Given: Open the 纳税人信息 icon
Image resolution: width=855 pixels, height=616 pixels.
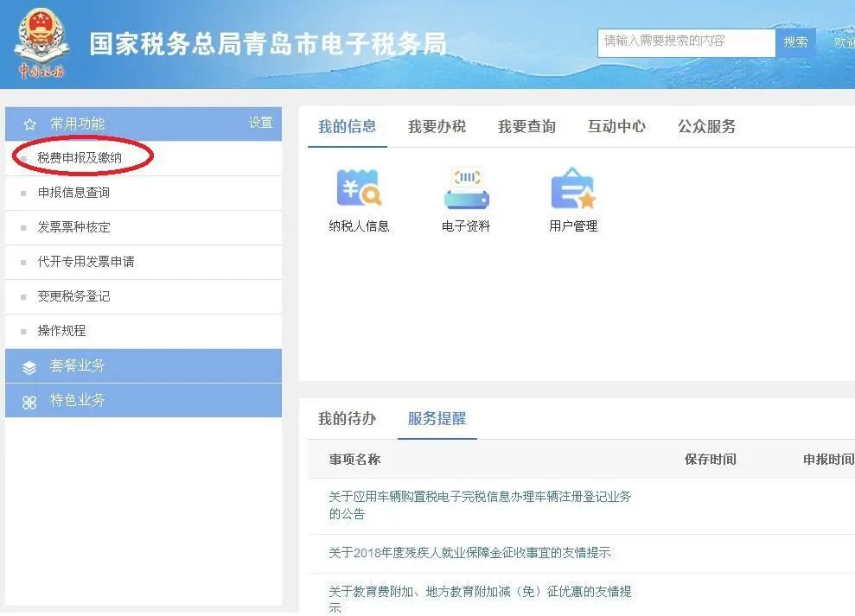Looking at the screenshot, I should pyautogui.click(x=359, y=188).
